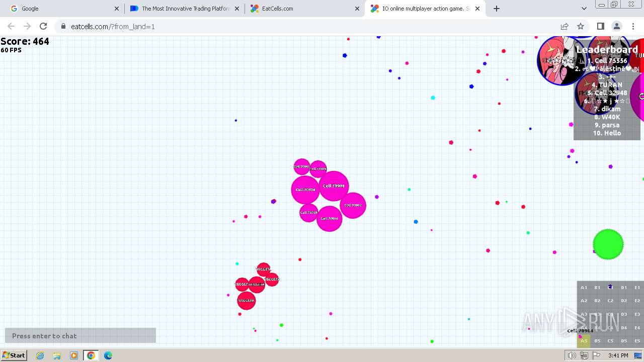Click the Show desktop button

click(x=638, y=355)
